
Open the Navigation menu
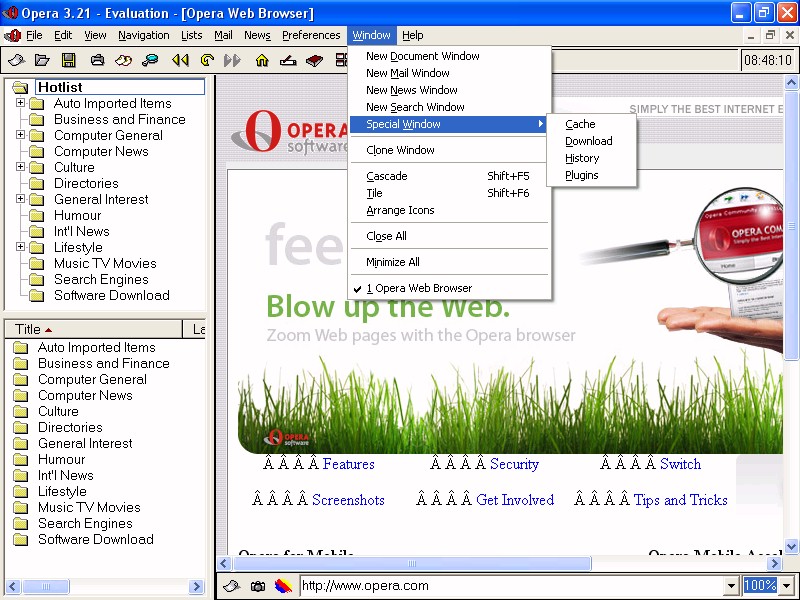pyautogui.click(x=143, y=35)
